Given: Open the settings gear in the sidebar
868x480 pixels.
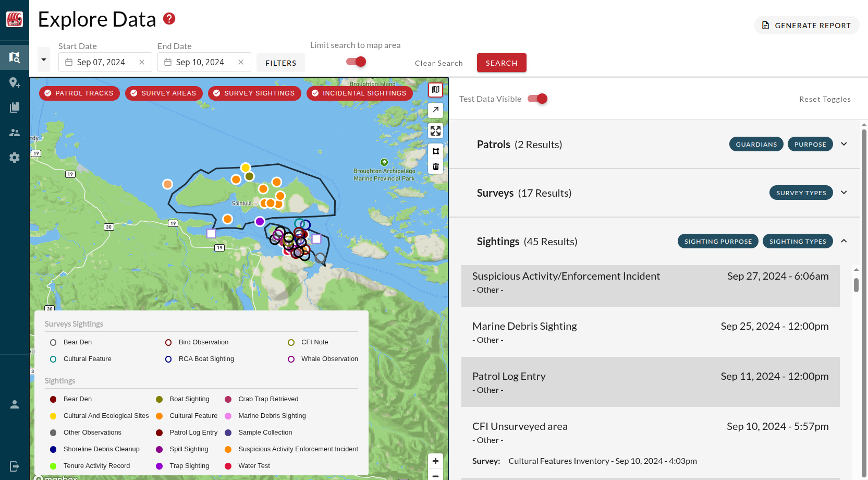Looking at the screenshot, I should click(x=14, y=157).
